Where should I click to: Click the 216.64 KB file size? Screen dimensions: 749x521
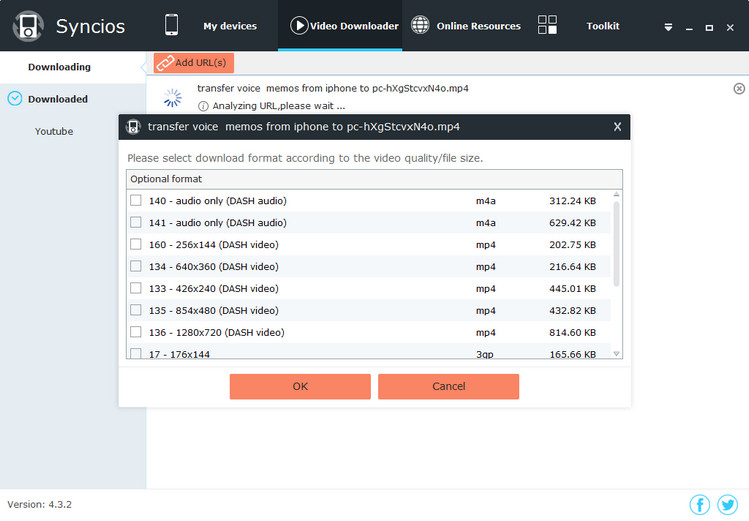tap(572, 267)
